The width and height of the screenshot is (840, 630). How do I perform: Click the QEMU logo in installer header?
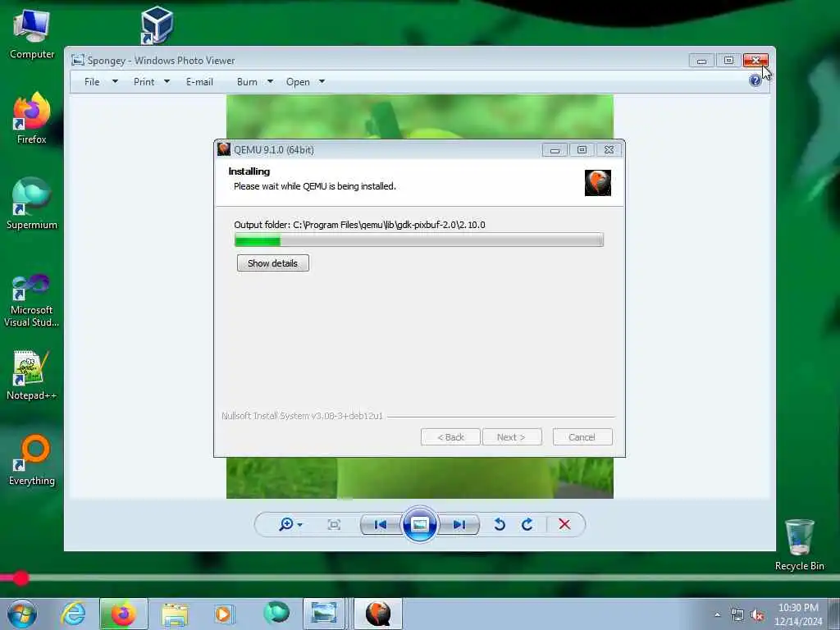598,183
